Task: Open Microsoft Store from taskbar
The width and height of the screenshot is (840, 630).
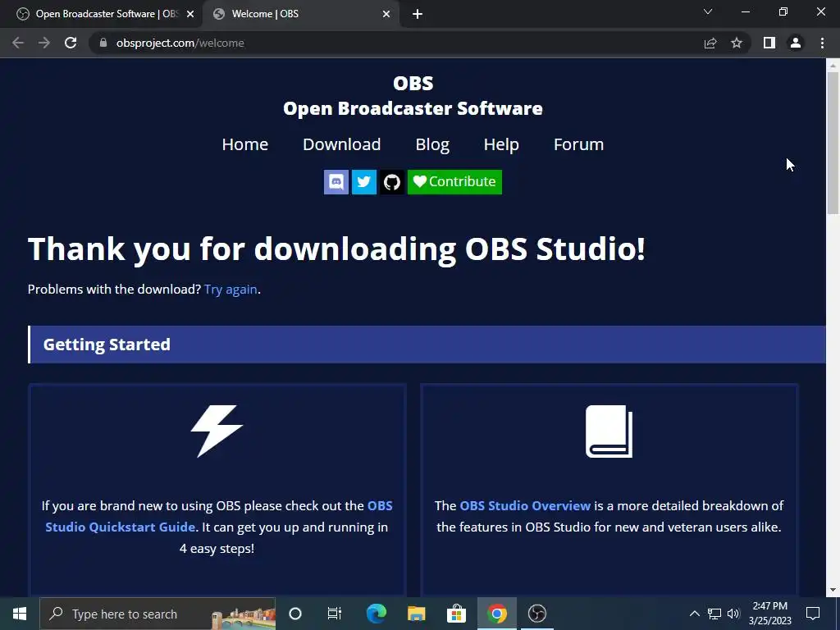Action: coord(456,614)
